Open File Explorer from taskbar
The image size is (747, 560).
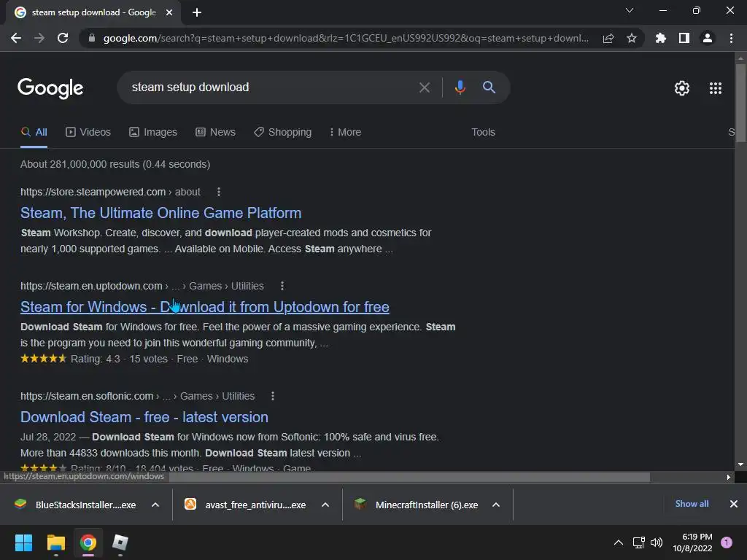[55, 542]
